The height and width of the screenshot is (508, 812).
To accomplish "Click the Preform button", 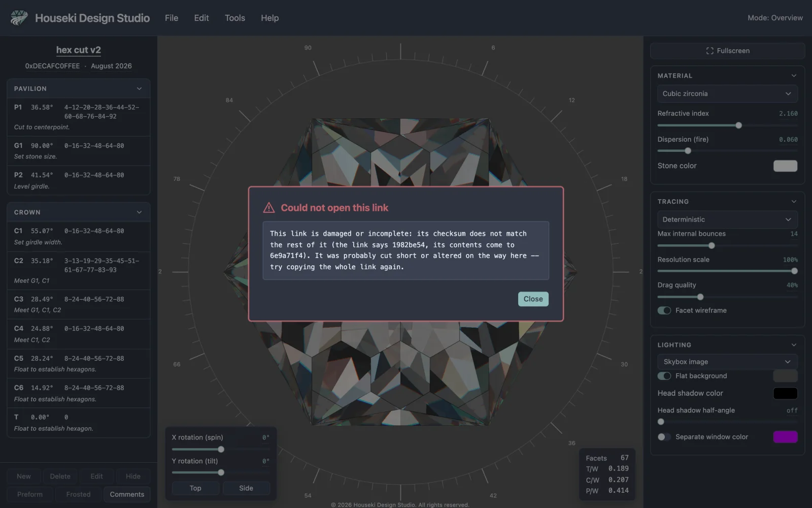I will 30,494.
